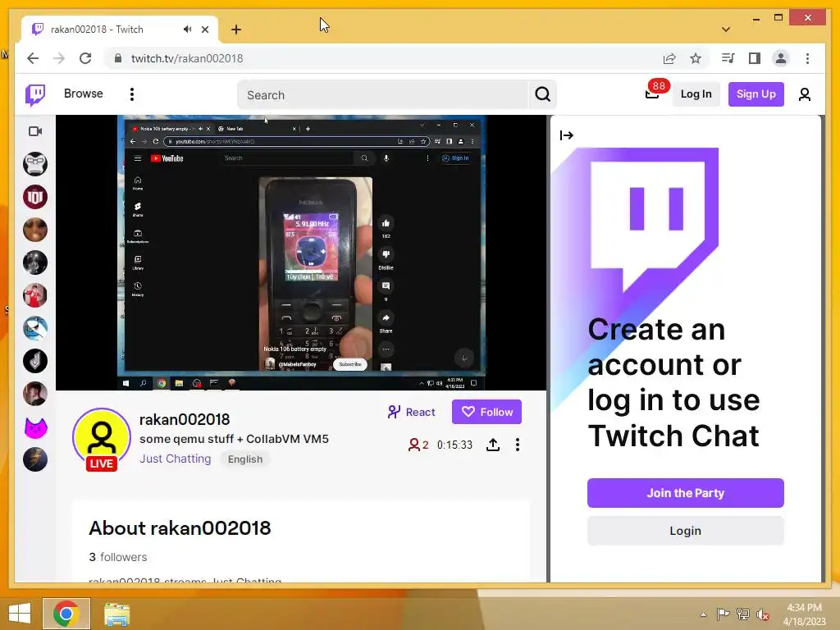Click the Chrome forward arrow
840x630 pixels.
(59, 58)
